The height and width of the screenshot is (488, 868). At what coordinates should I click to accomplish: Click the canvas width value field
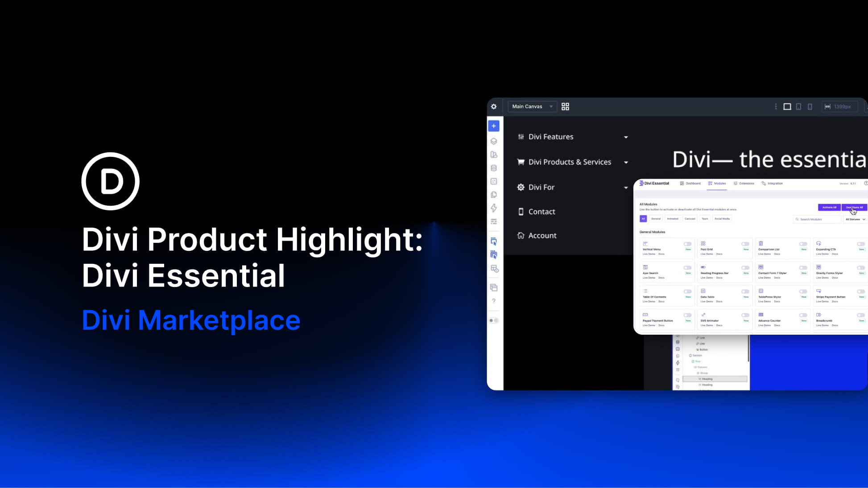pyautogui.click(x=840, y=107)
